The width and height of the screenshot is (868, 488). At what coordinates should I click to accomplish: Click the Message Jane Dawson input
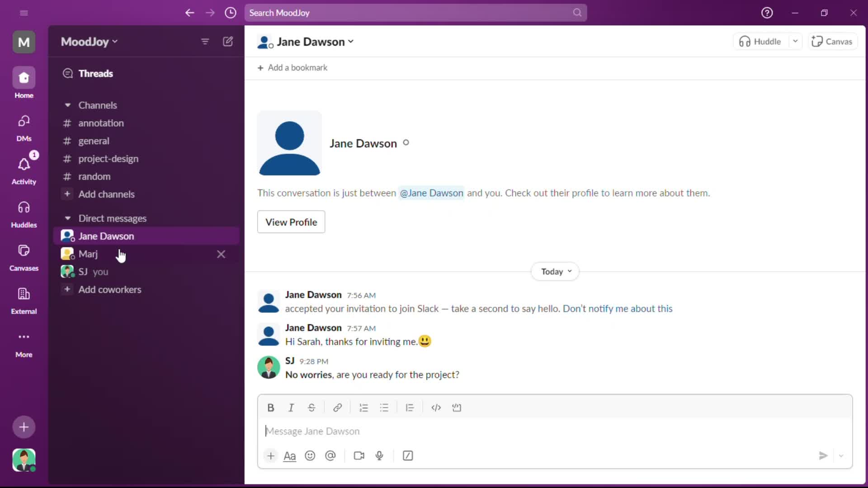(555, 431)
